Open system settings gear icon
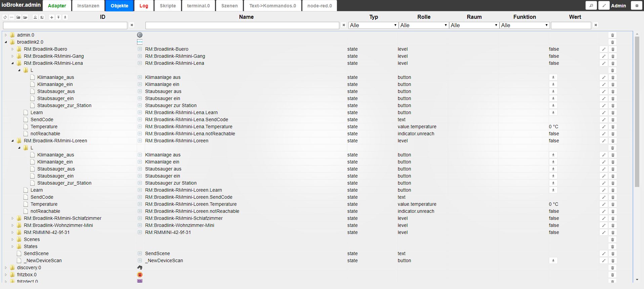The height and width of the screenshot is (289, 644). pyautogui.click(x=637, y=5)
